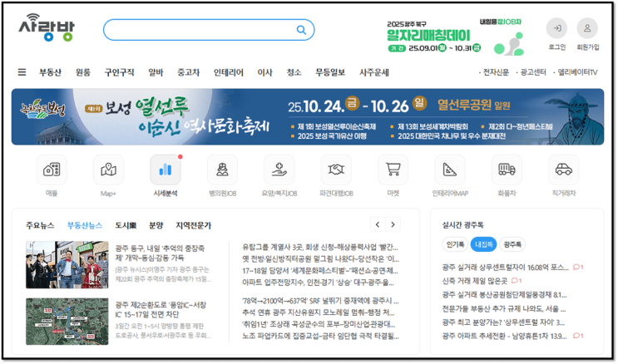618x364 pixels.
Task: Switch to the 지역전문가 tab
Action: click(194, 225)
